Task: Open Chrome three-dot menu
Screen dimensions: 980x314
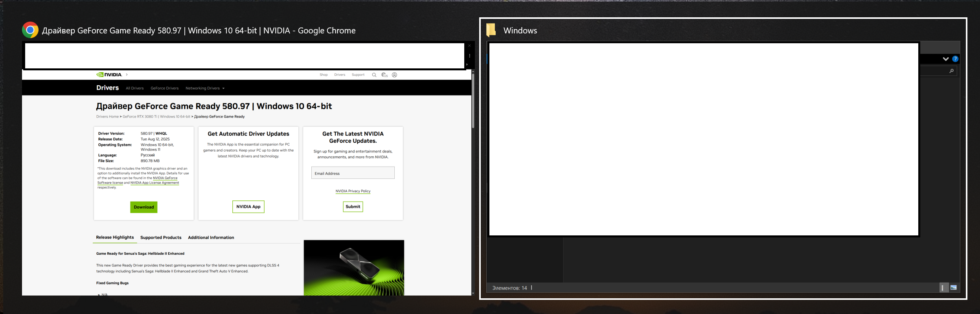Action: click(x=469, y=56)
